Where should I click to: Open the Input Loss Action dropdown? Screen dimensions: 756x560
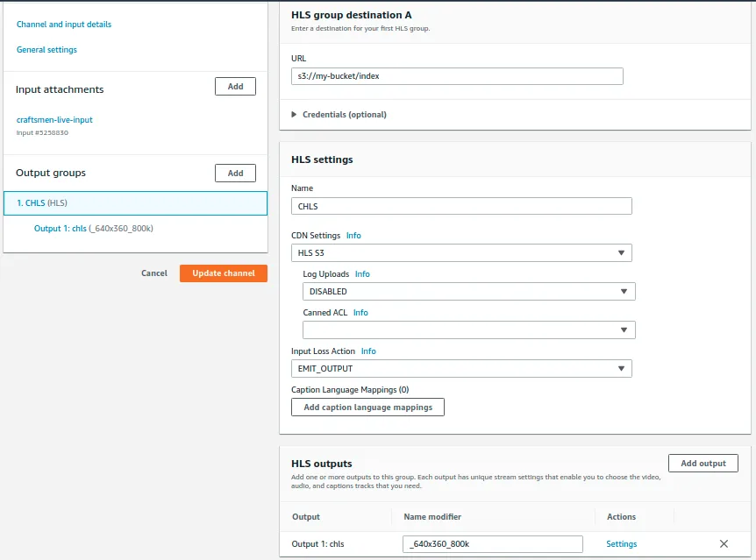tap(461, 369)
